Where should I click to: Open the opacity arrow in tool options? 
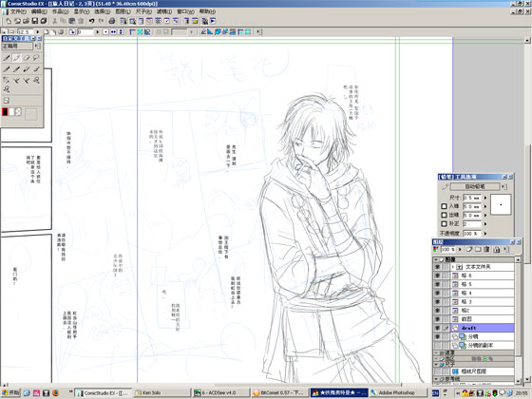485,234
